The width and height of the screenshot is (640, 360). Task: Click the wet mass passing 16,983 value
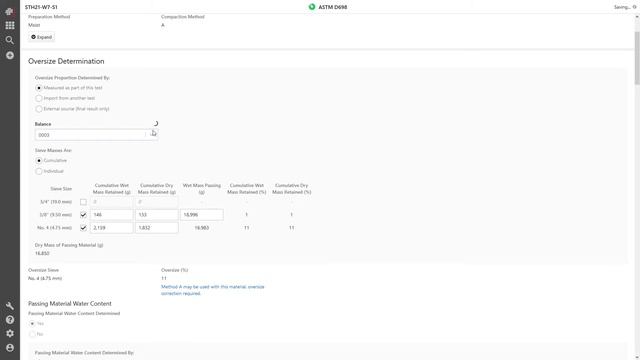[202, 228]
